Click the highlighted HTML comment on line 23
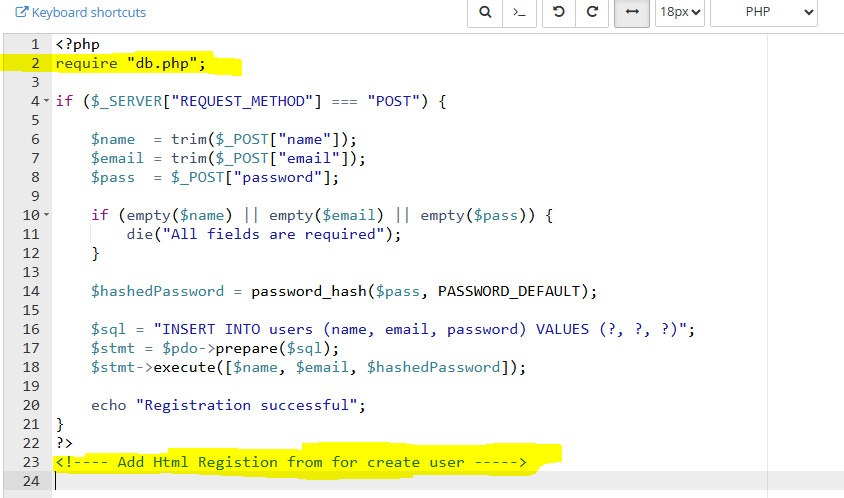Image resolution: width=844 pixels, height=498 pixels. coord(290,462)
